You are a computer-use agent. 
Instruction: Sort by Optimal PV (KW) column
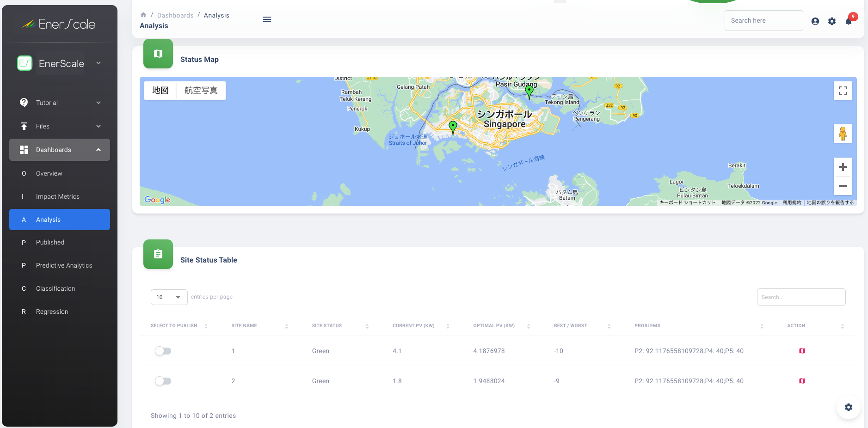coord(528,326)
